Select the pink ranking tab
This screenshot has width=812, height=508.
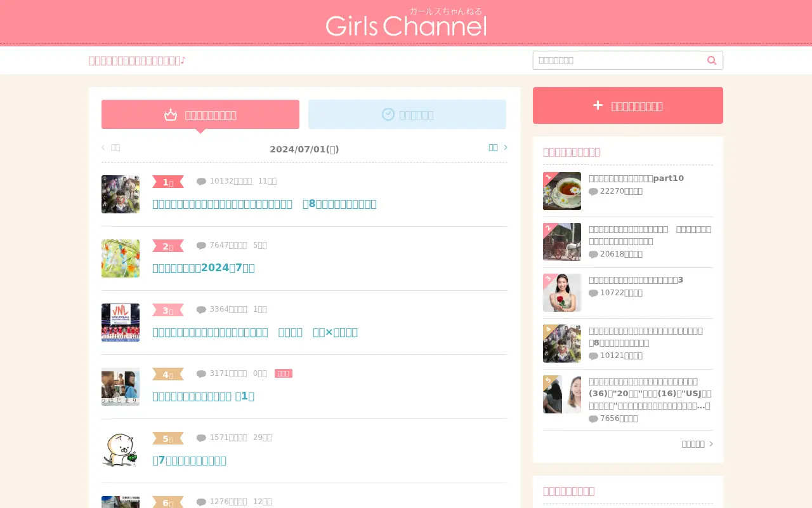coord(200,114)
